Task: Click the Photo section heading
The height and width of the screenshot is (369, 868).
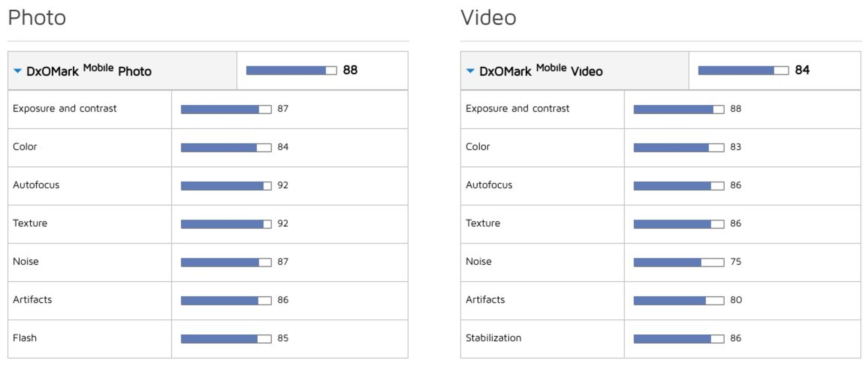Action: click(37, 18)
